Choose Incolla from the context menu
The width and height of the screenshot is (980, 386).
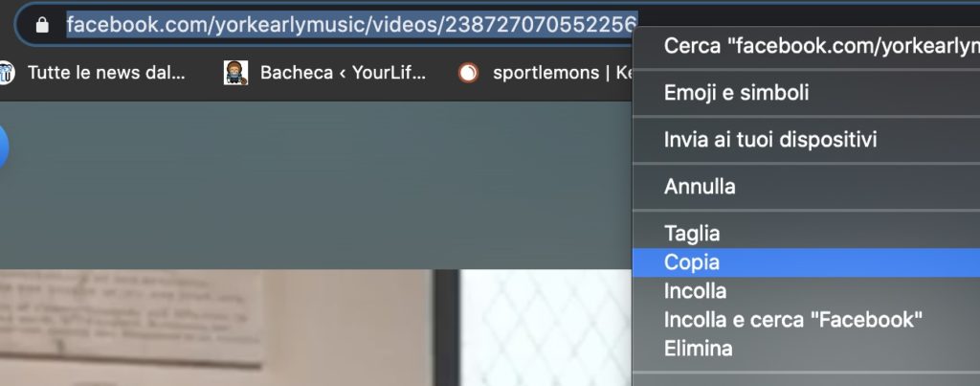806,291
